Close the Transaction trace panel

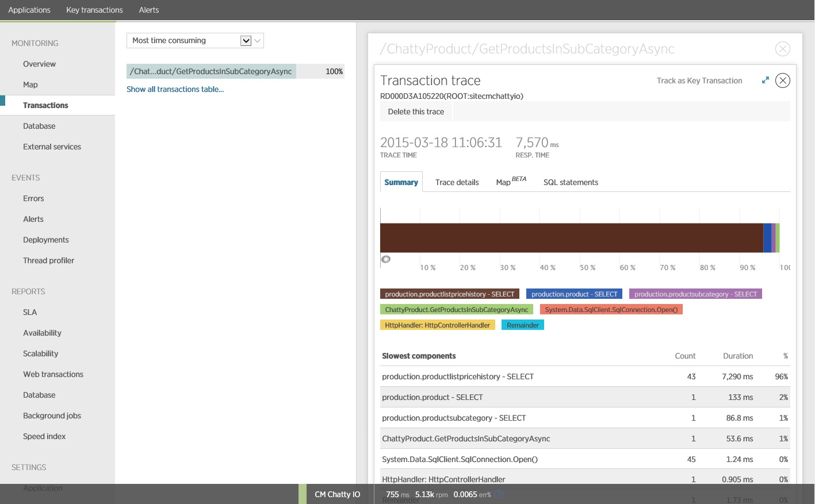[782, 80]
